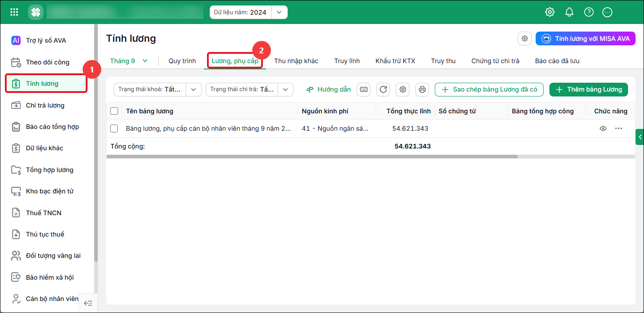Screen dimensions: 644x313
Task: Click the Cán bộ nhân viên person icon
Action: click(x=16, y=299)
